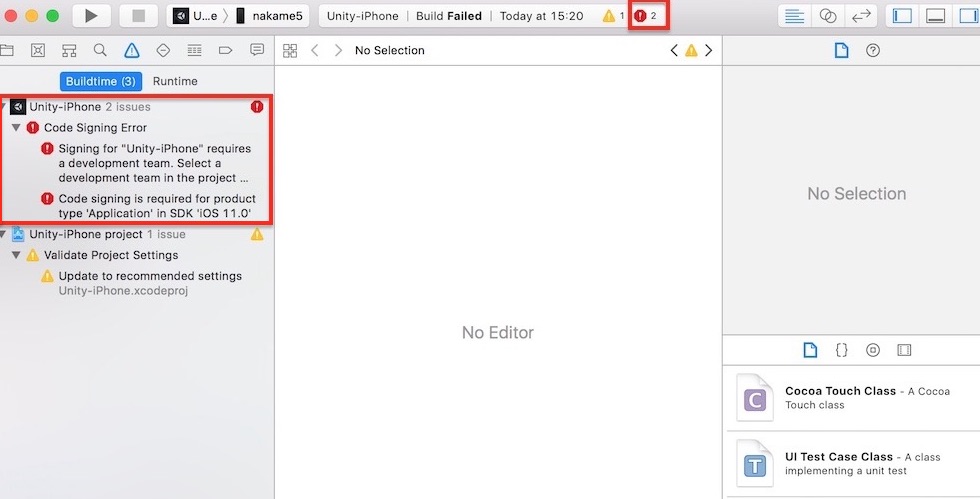980x499 pixels.
Task: Open the Symbol navigator
Action: coord(69,51)
